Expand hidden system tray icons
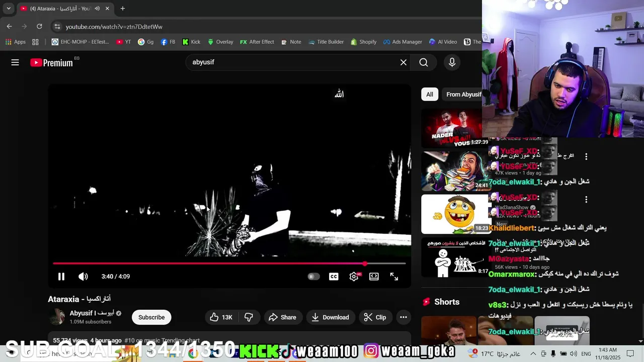This screenshot has height=362, width=644. point(533,353)
